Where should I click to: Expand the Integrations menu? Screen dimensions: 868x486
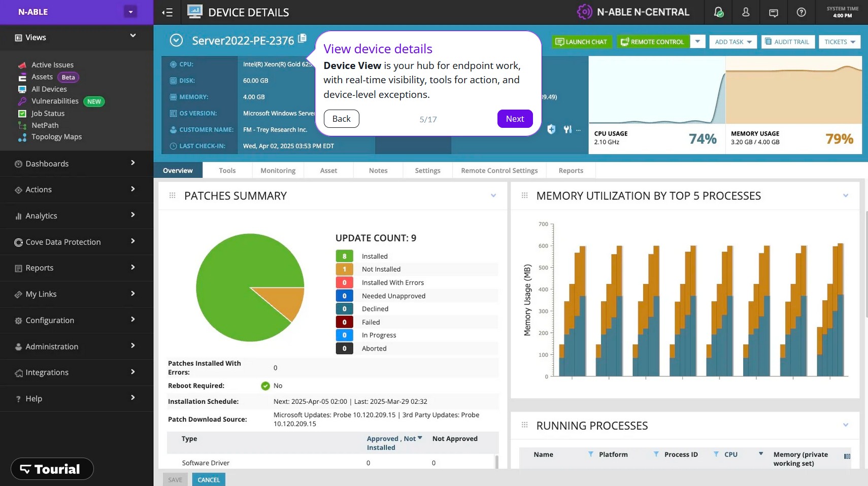tap(133, 372)
